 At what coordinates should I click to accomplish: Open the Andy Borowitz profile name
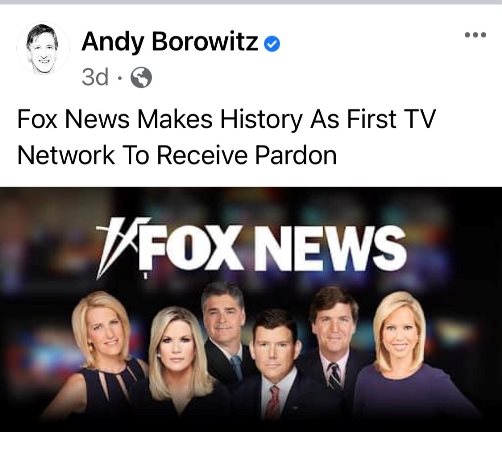[170, 42]
